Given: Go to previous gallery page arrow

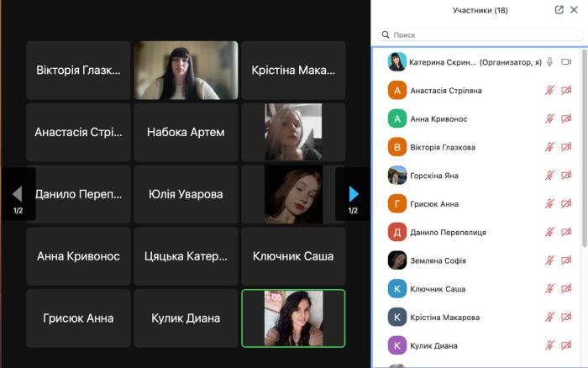Looking at the screenshot, I should click(18, 194).
